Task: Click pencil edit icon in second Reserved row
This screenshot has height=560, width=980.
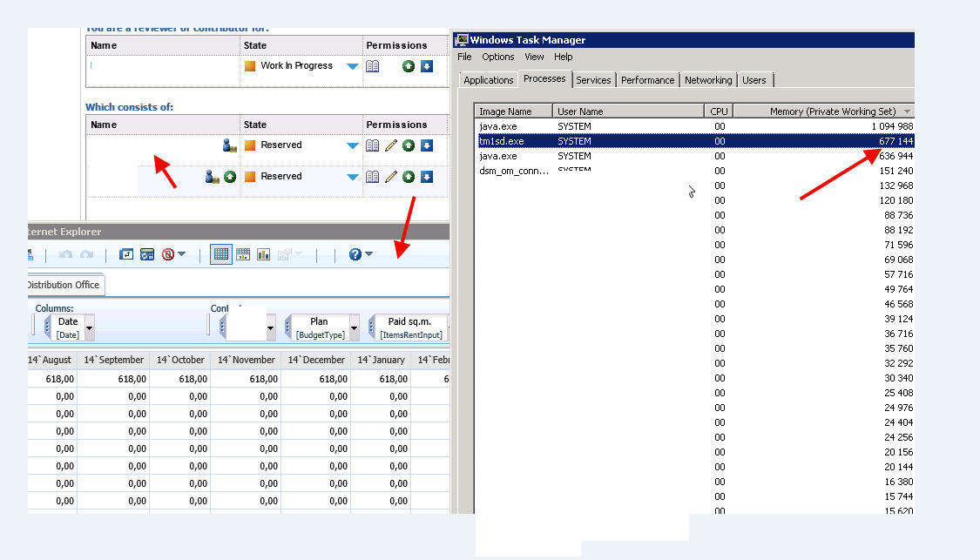Action: click(390, 177)
